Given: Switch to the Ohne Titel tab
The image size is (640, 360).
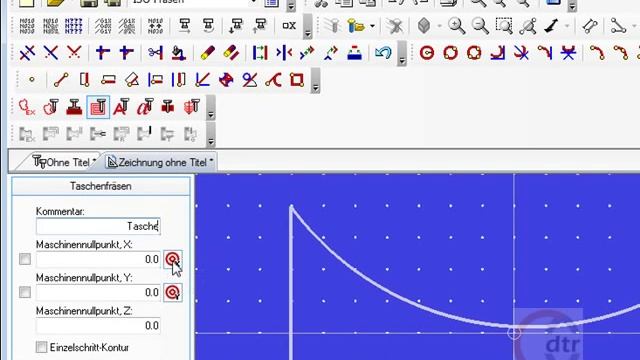Looking at the screenshot, I should tap(64, 162).
